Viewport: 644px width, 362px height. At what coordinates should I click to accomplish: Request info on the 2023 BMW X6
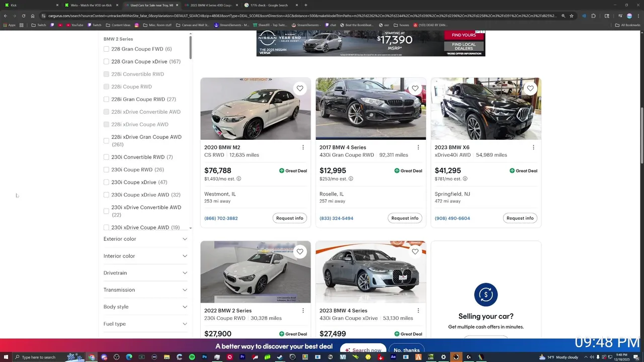[x=520, y=218]
